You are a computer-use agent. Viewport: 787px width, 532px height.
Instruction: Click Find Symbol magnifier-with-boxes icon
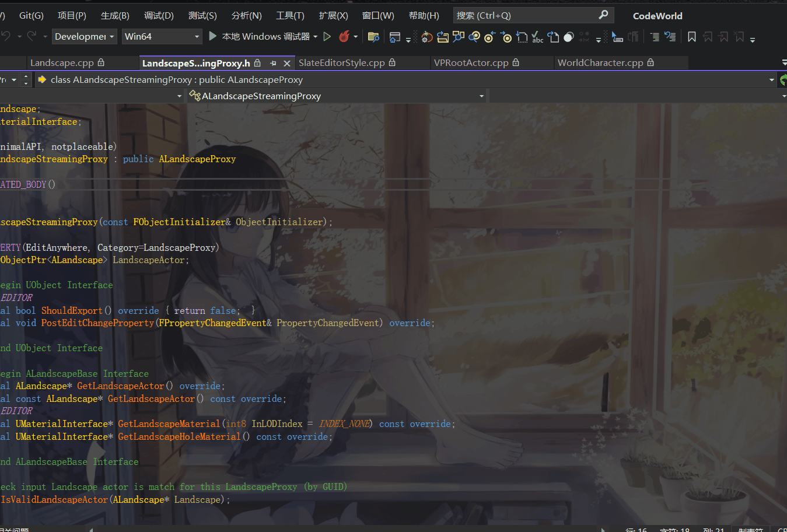pyautogui.click(x=459, y=37)
